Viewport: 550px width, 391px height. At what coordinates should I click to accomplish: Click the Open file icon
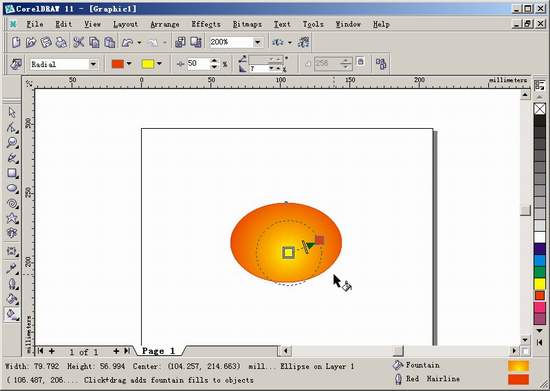click(31, 42)
